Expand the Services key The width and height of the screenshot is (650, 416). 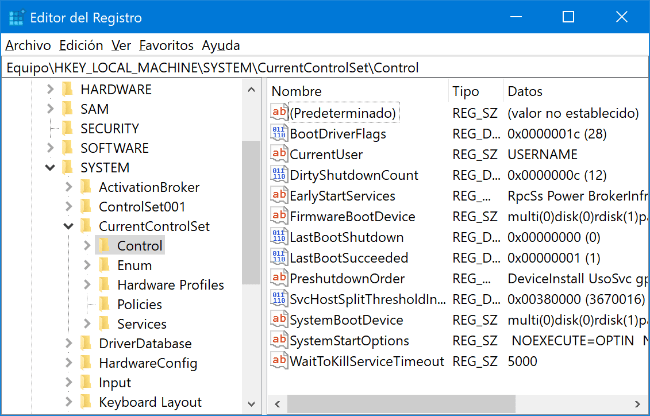click(87, 324)
